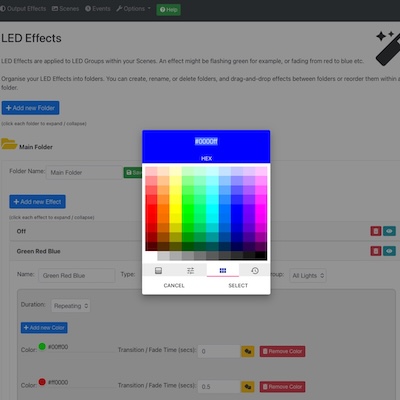
Task: Click CANCEL in the color picker
Action: pyautogui.click(x=174, y=285)
